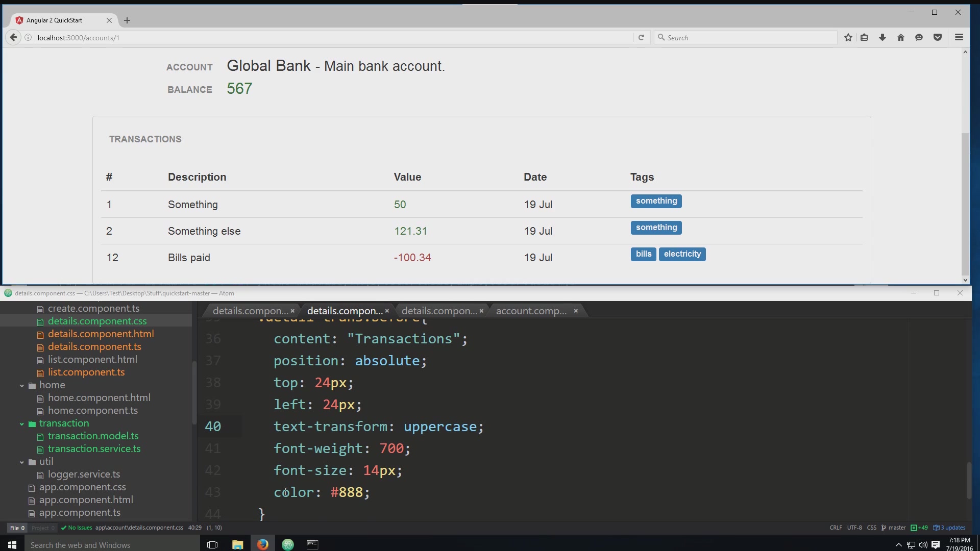The image size is (980, 551).
Task: Select the active middle details.compon... Atom tab
Action: [345, 311]
